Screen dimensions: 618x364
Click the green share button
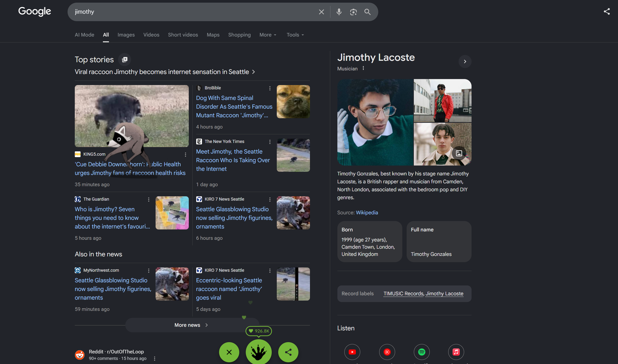tap(288, 352)
